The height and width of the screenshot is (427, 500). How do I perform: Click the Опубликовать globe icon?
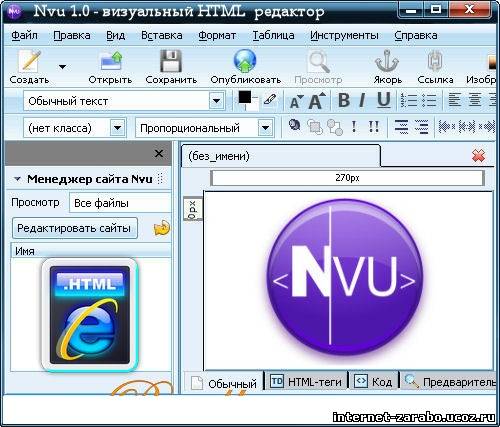pyautogui.click(x=245, y=61)
